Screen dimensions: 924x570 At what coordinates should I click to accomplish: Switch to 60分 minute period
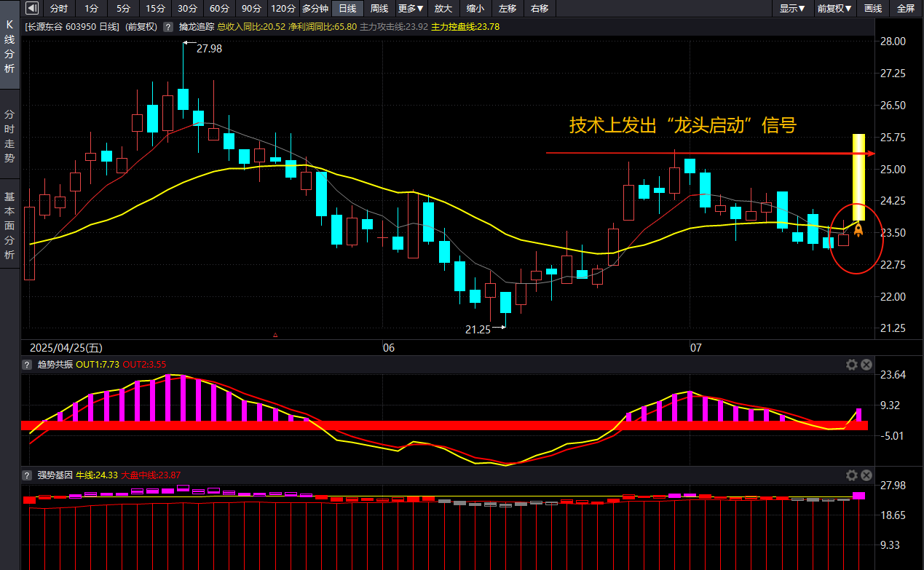[219, 9]
